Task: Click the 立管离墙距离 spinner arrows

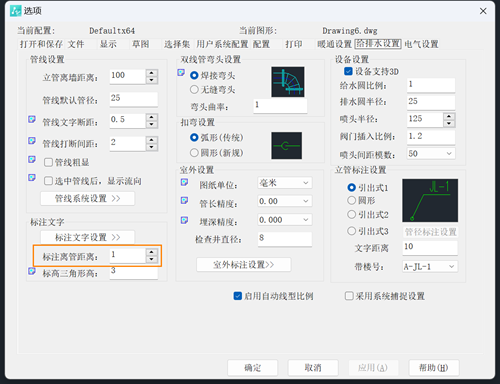Action: [x=152, y=76]
